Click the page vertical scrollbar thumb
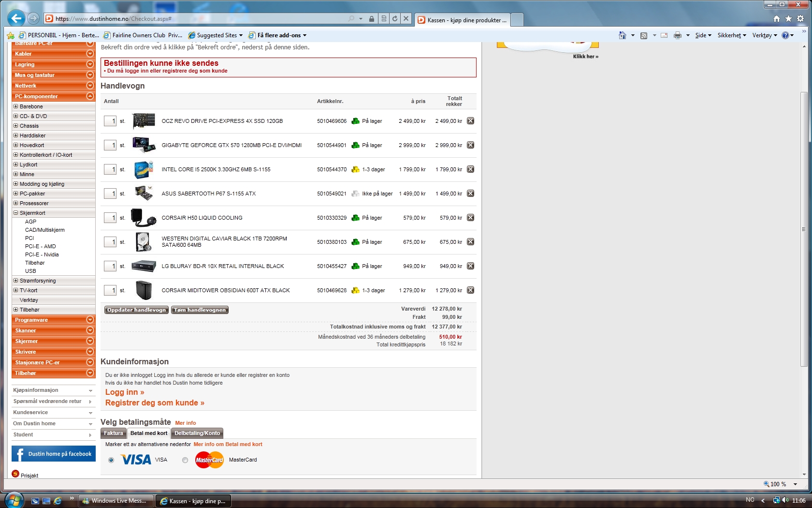 (804, 228)
